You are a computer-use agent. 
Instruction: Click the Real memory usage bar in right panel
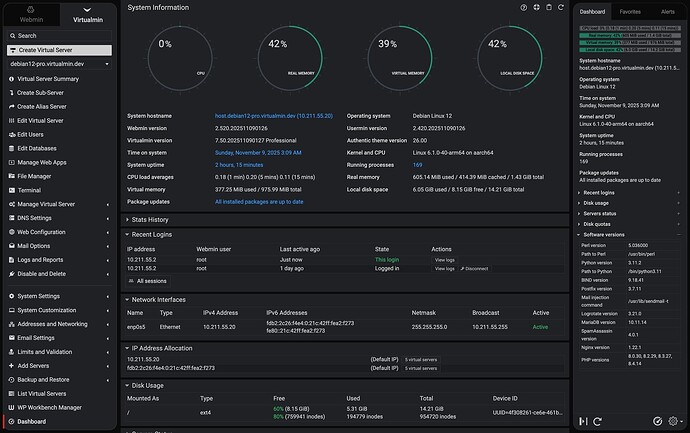click(x=630, y=35)
